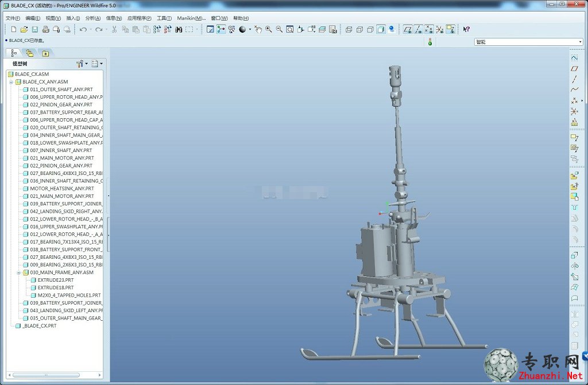Undo the last action
Screen dimensions: 588x385
tap(83, 29)
